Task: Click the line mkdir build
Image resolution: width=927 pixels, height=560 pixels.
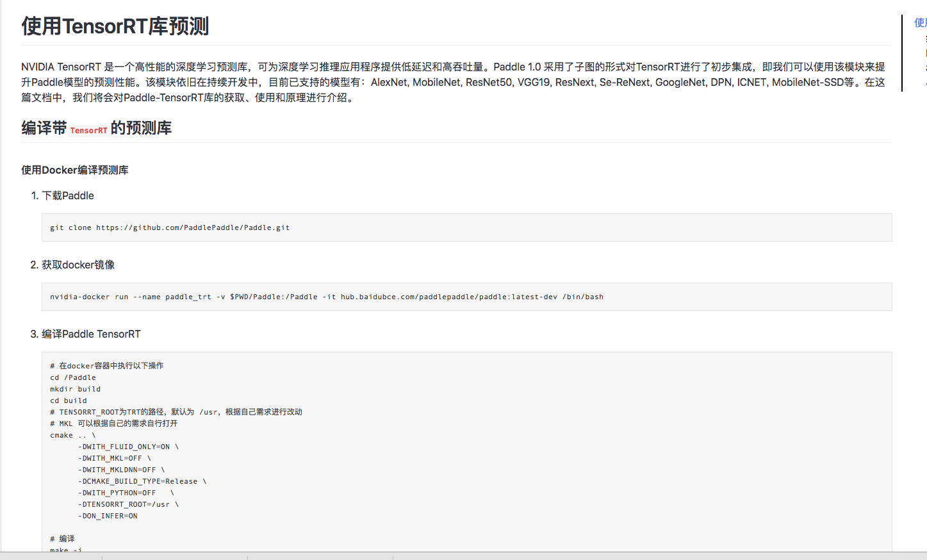Action: 76,389
